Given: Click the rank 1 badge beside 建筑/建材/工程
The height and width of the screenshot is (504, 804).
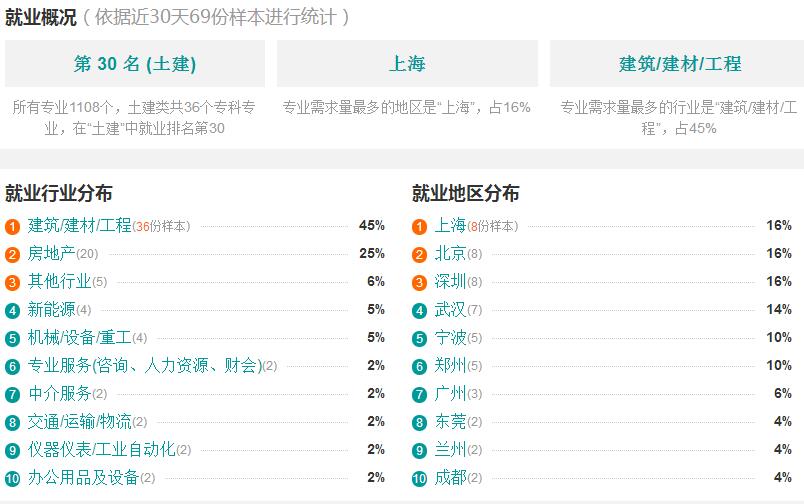Looking at the screenshot, I should (12, 227).
